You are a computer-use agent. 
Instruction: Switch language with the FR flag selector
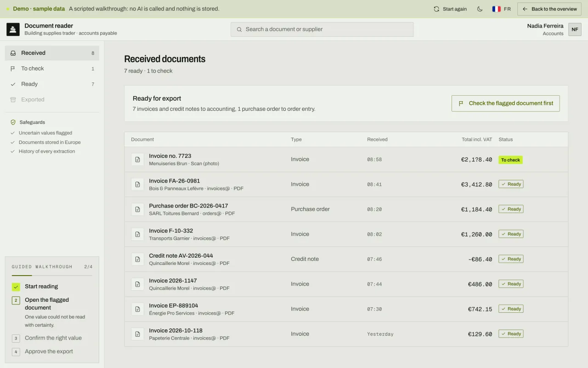click(501, 9)
